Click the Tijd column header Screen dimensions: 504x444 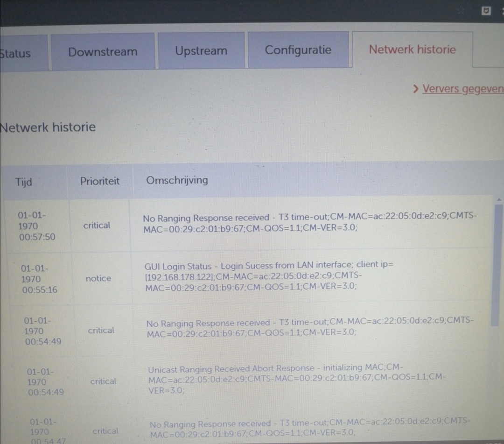coord(24,182)
